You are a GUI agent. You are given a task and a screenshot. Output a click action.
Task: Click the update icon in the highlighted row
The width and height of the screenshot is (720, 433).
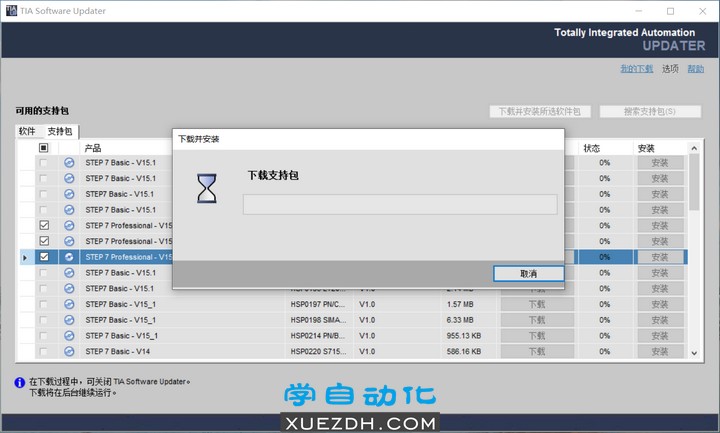pyautogui.click(x=69, y=257)
